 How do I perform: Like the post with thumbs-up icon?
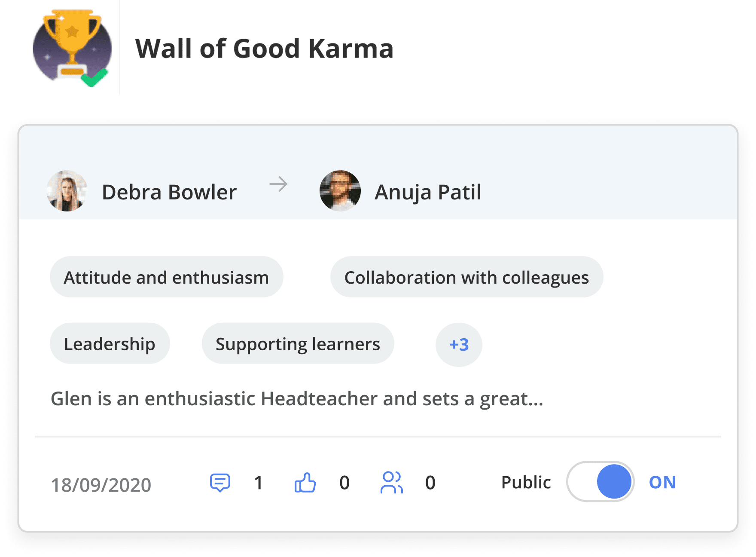click(305, 483)
